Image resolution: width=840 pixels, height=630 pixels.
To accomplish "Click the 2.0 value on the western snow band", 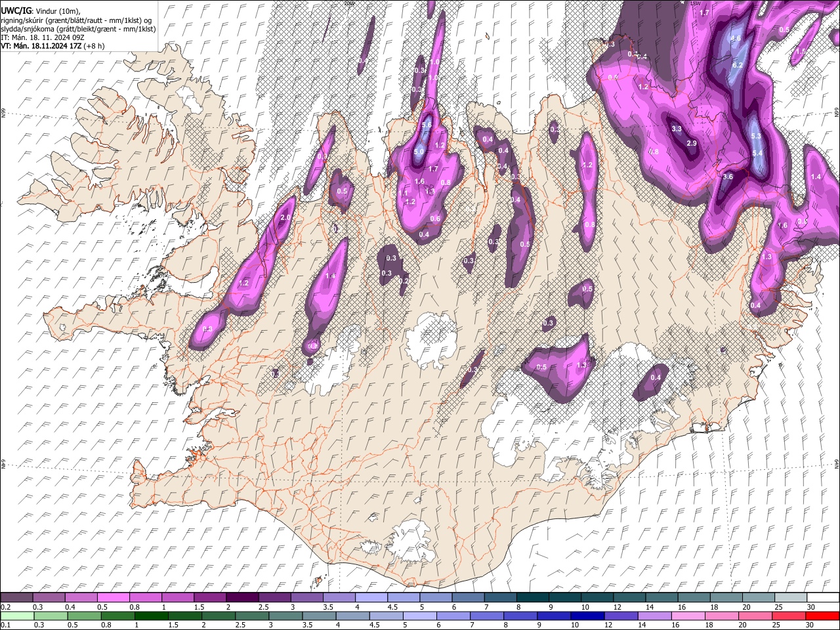I will pyautogui.click(x=285, y=217).
